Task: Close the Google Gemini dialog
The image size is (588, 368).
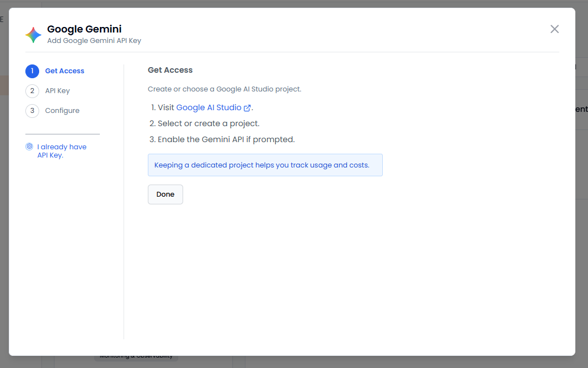Action: pyautogui.click(x=554, y=29)
